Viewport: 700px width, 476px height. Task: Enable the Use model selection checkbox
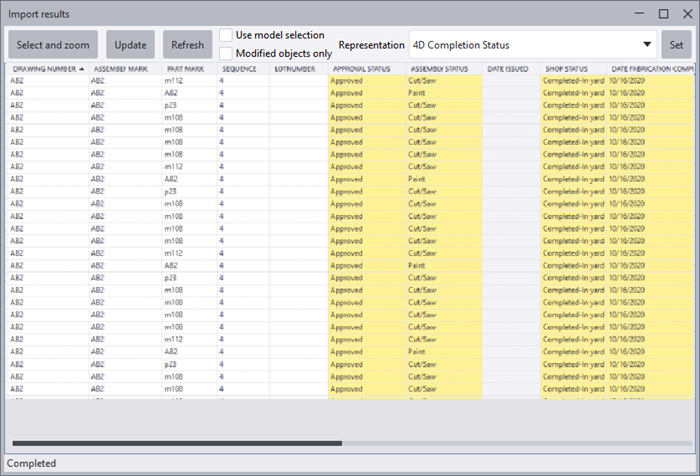click(226, 35)
